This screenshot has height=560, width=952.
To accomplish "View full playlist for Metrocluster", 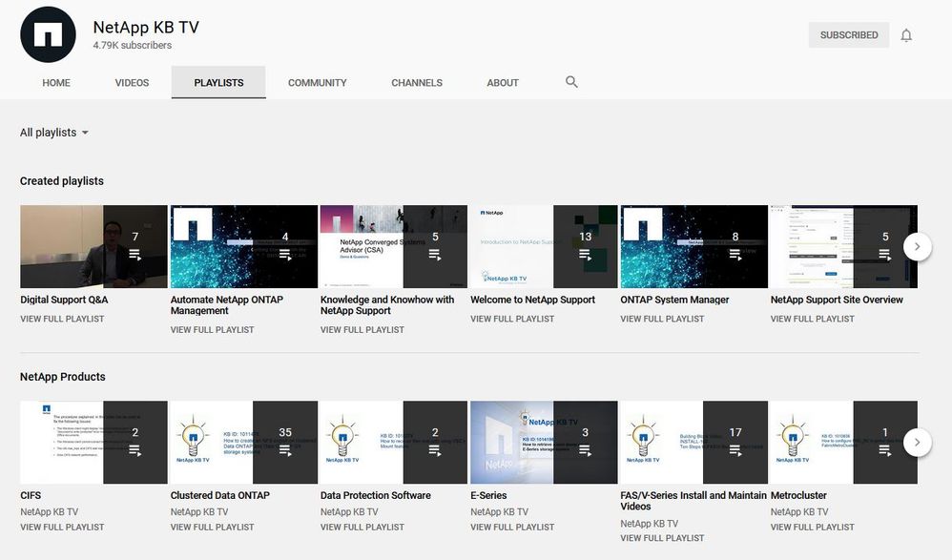I will (x=813, y=528).
